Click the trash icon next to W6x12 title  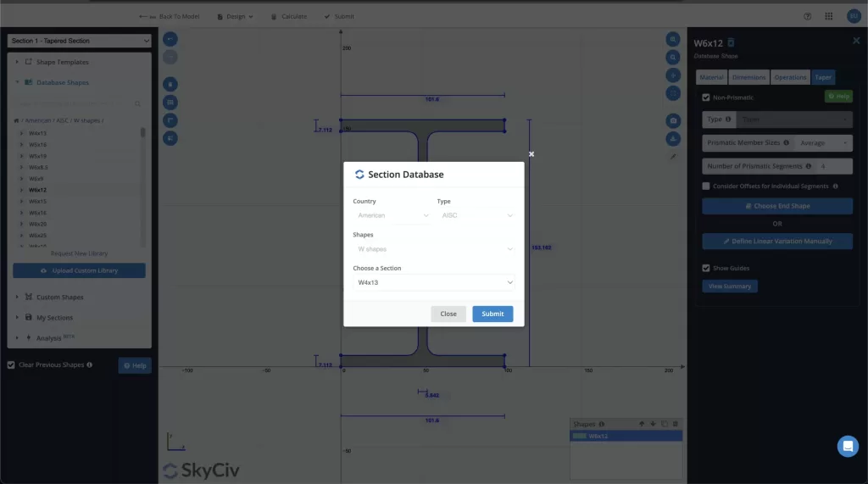(x=731, y=42)
